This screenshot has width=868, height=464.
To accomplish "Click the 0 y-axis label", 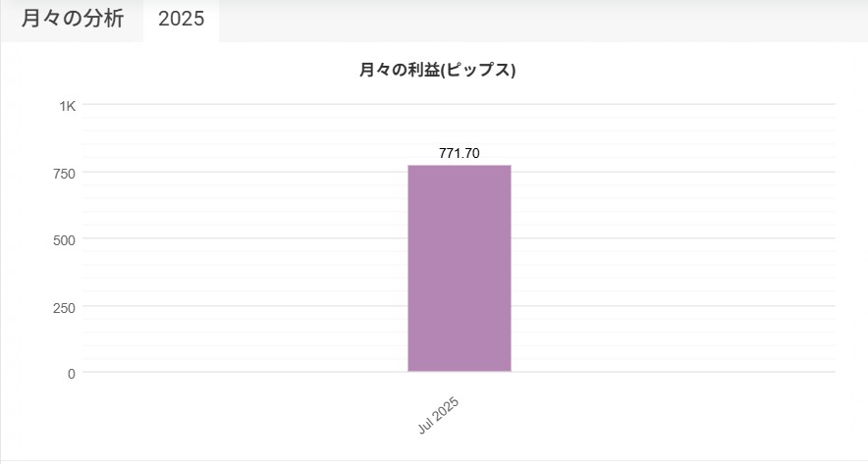I will 72,375.
